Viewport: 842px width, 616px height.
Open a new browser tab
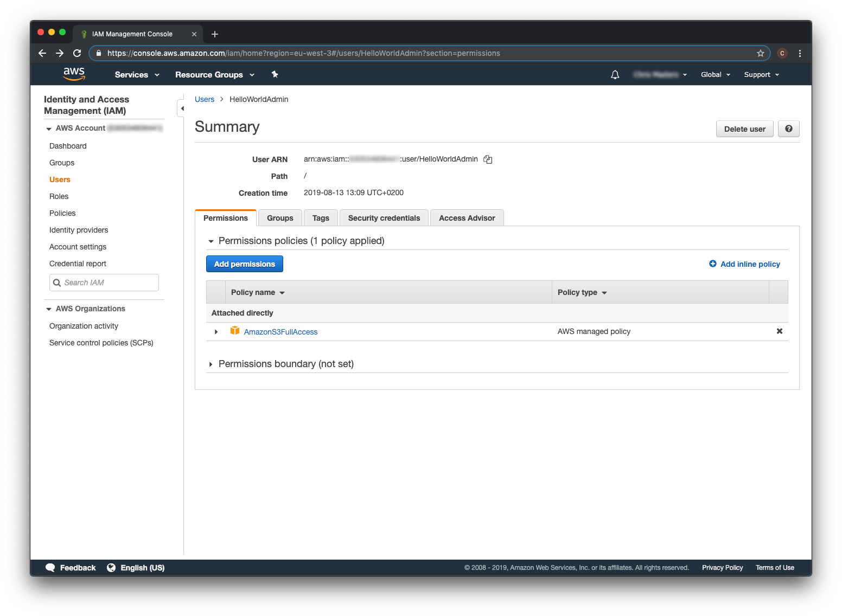click(x=215, y=34)
